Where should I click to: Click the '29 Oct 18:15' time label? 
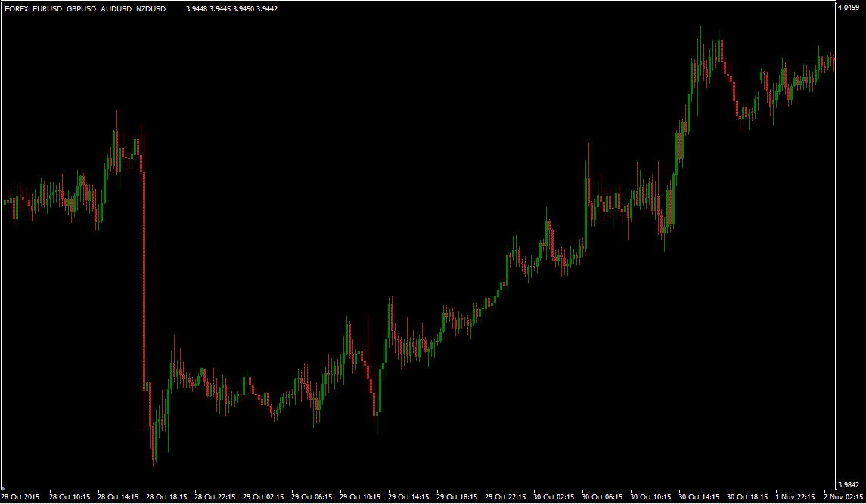(x=458, y=497)
